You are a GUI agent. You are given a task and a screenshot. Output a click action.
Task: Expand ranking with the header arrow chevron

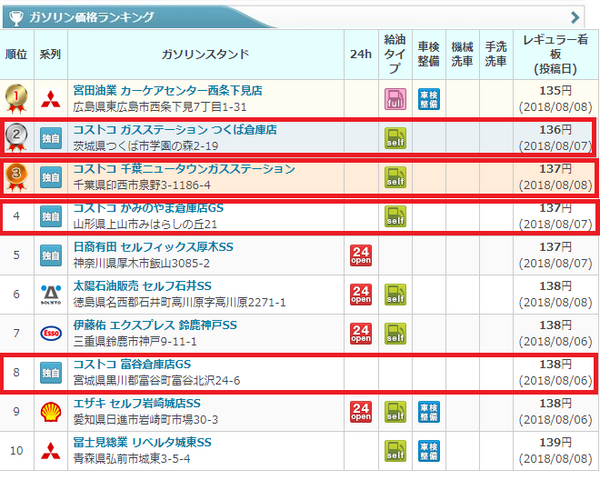pyautogui.click(x=574, y=17)
